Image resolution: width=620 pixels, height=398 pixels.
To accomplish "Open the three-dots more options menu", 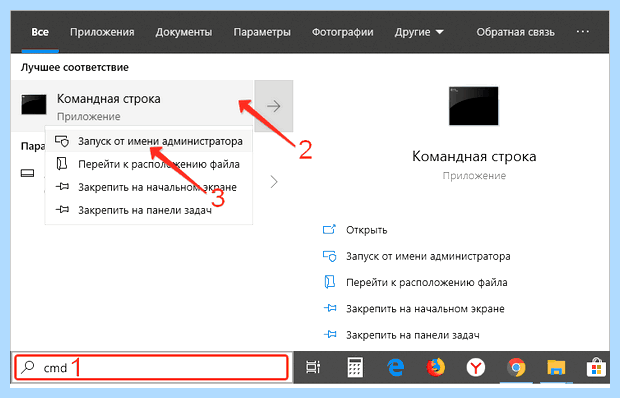I will (x=582, y=32).
